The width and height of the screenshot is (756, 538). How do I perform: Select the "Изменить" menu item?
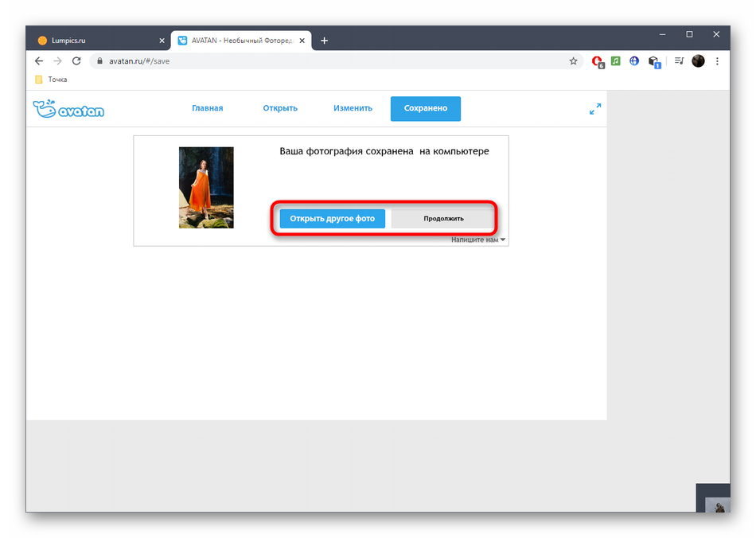tap(353, 108)
